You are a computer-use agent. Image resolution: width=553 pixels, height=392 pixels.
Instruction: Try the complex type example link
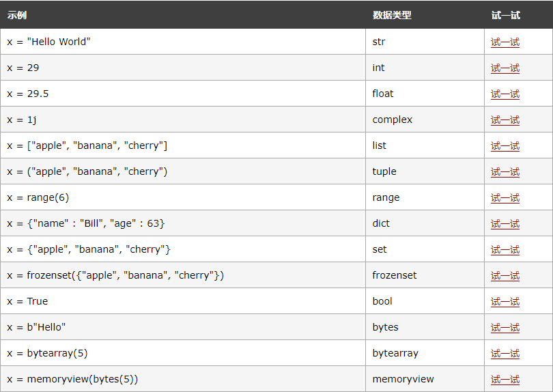pos(505,120)
